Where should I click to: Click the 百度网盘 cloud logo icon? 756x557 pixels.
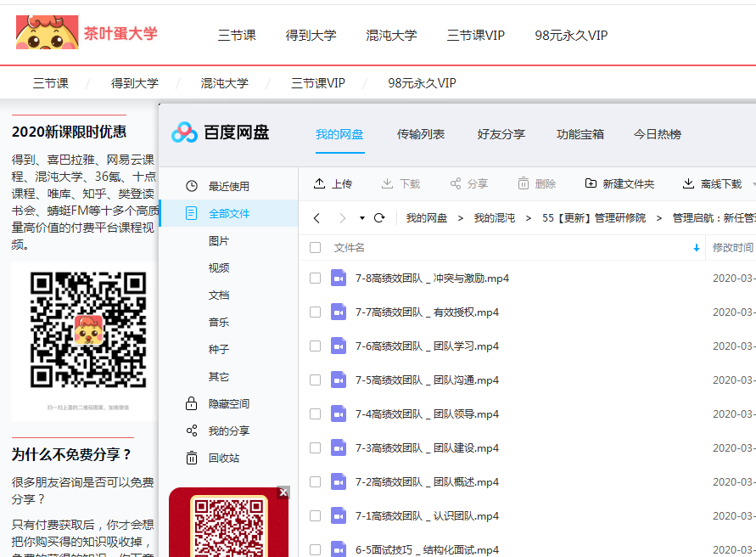click(x=184, y=132)
